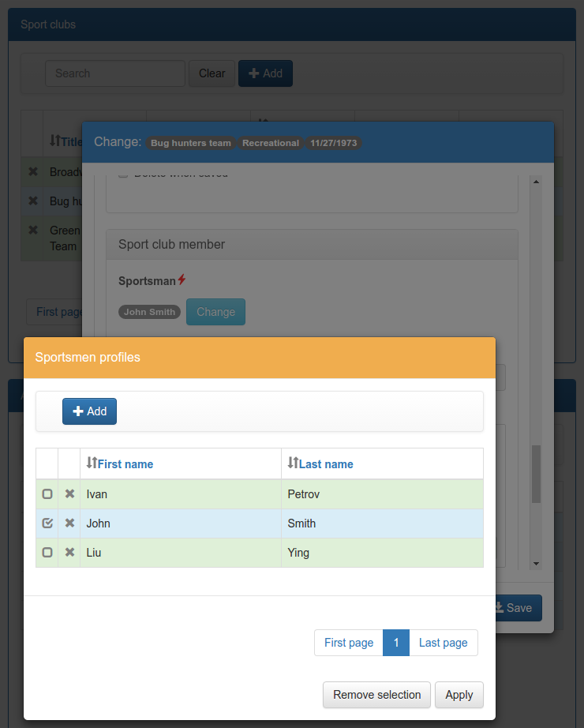Click the Sport club member panel heading

click(312, 245)
